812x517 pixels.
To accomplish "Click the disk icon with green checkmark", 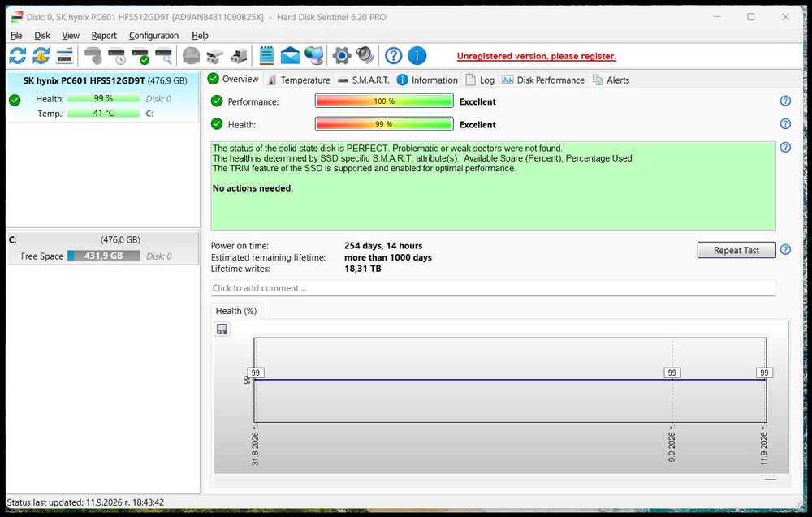I will coord(140,55).
